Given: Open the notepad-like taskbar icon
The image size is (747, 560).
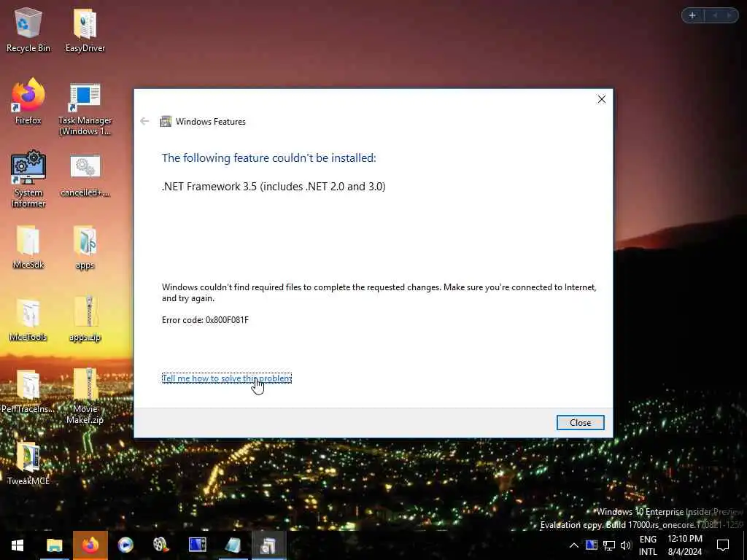Looking at the screenshot, I should tap(233, 545).
